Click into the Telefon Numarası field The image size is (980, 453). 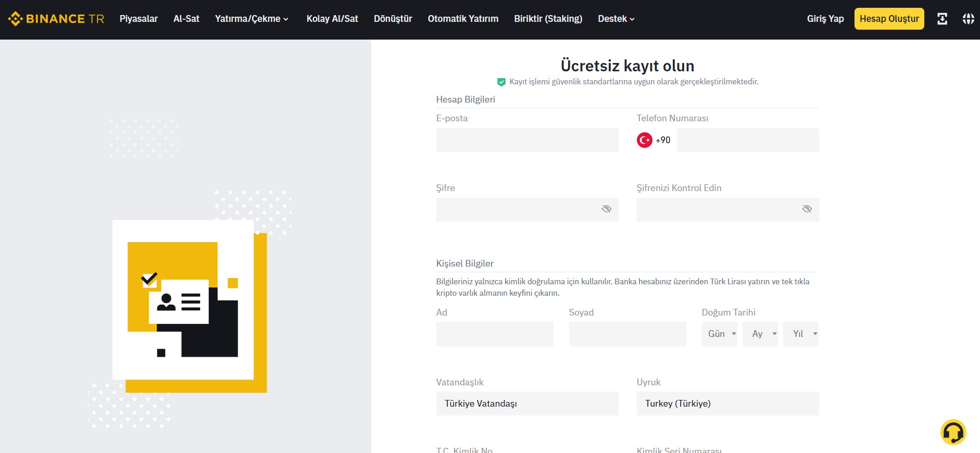click(x=747, y=140)
